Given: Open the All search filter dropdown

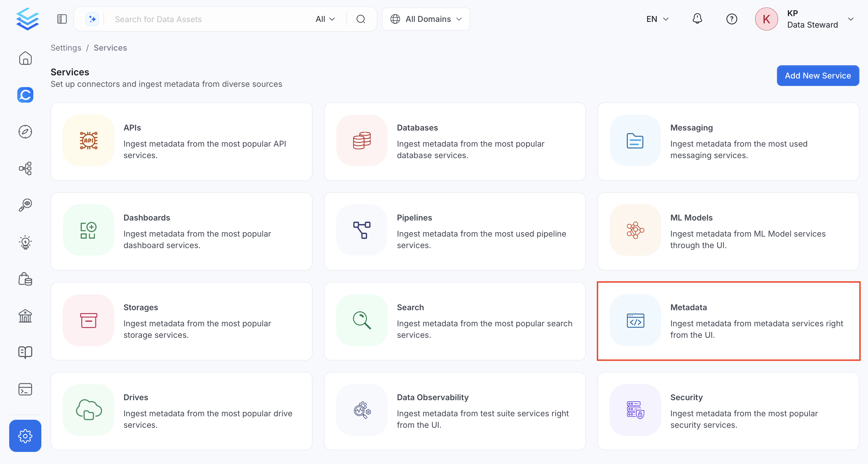Looking at the screenshot, I should [x=325, y=19].
